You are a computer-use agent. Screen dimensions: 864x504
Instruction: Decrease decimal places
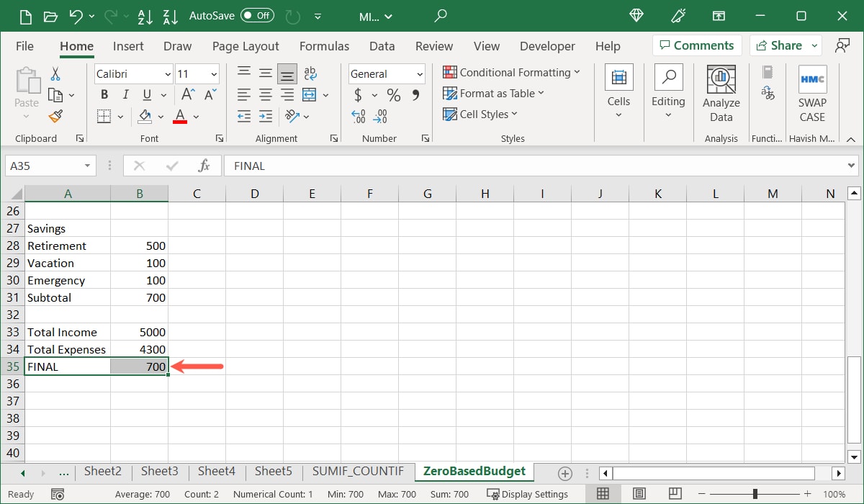coord(380,116)
